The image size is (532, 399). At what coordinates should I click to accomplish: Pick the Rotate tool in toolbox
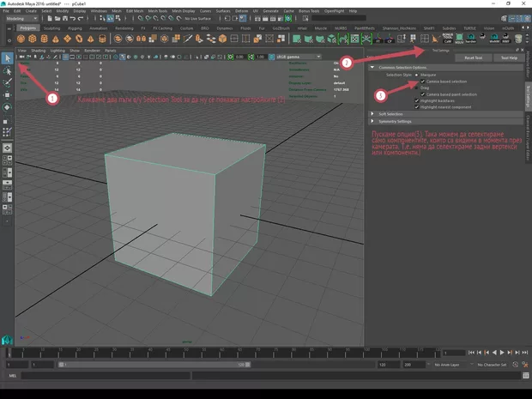click(x=7, y=107)
